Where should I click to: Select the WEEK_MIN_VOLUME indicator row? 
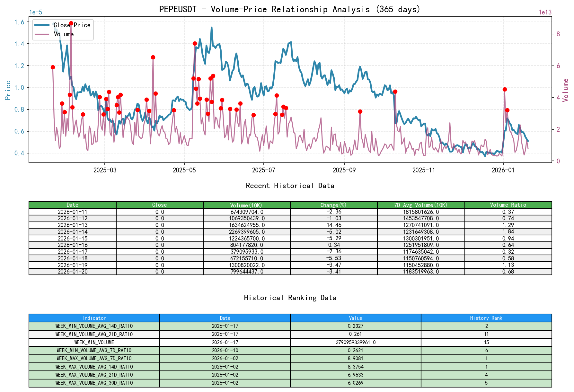click(x=94, y=342)
